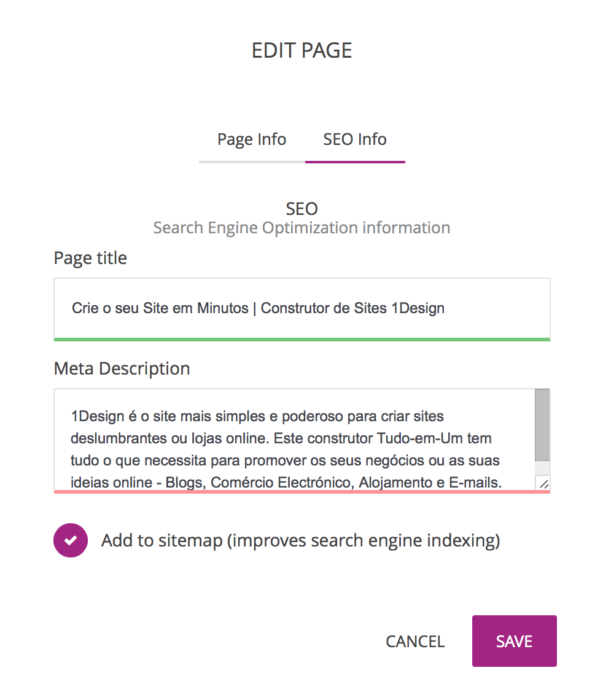Click the Meta Description scrollbar thumb
Image resolution: width=603 pixels, height=700 pixels.
(x=542, y=424)
